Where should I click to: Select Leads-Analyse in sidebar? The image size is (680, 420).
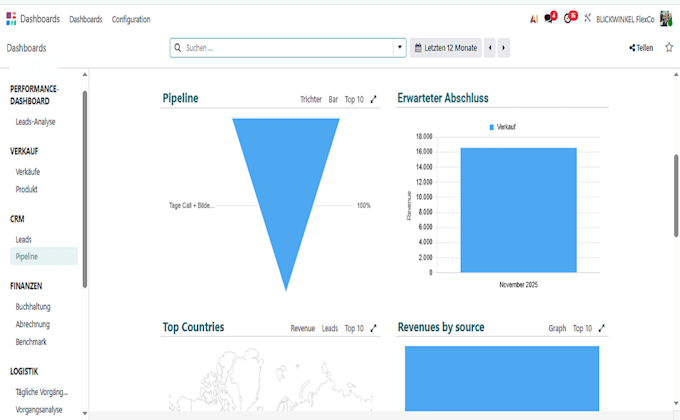click(x=36, y=122)
